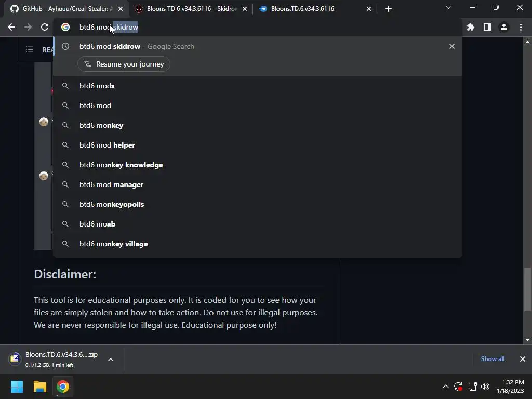Open the tab search dropdown arrow

click(x=448, y=7)
